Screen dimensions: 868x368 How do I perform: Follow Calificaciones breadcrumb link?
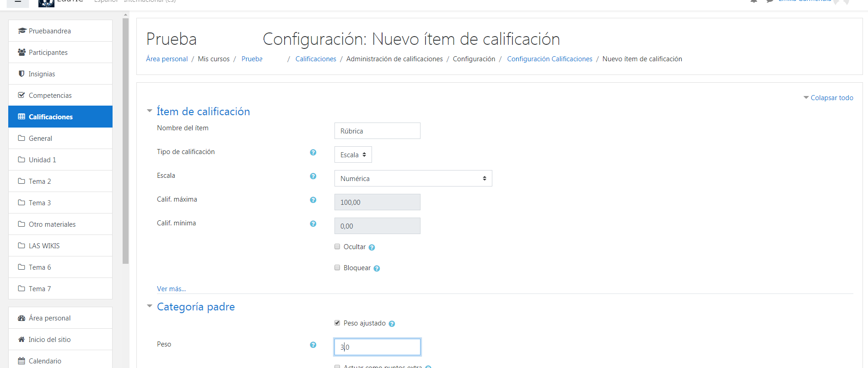pos(316,59)
